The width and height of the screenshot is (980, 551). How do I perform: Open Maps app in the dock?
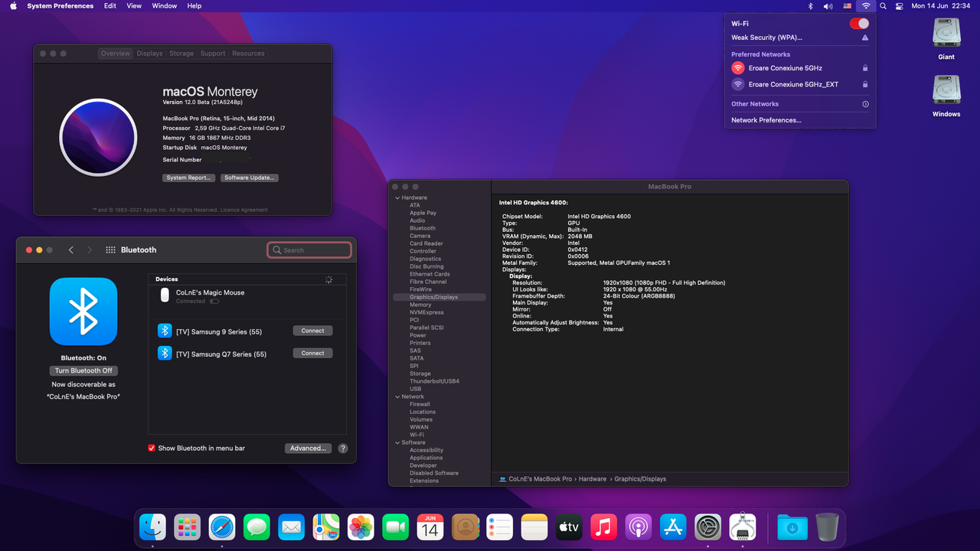click(x=326, y=527)
